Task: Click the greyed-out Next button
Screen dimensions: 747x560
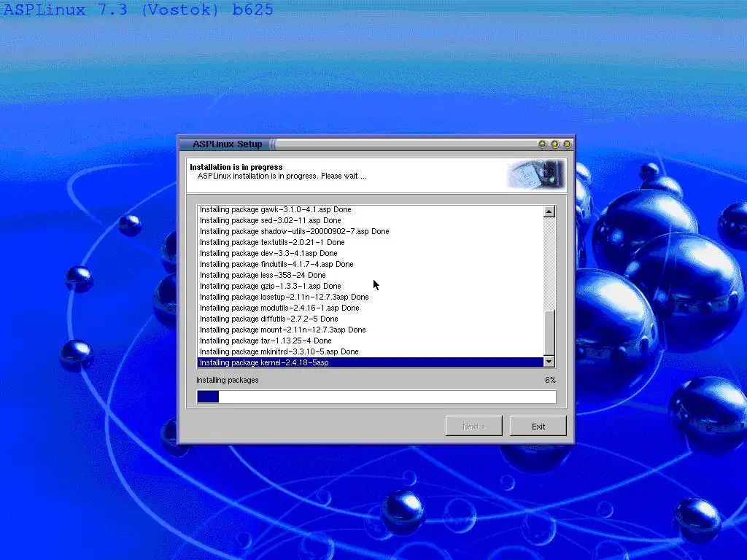Action: (473, 426)
